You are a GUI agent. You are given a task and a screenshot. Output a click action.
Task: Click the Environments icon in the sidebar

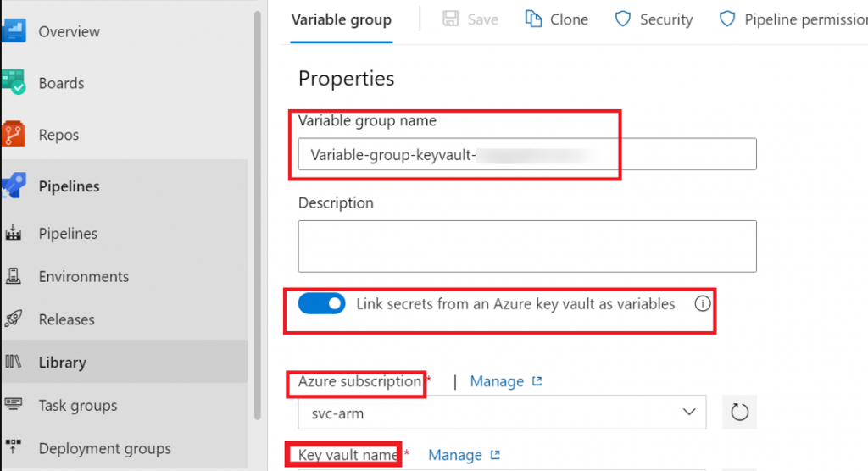[14, 275]
